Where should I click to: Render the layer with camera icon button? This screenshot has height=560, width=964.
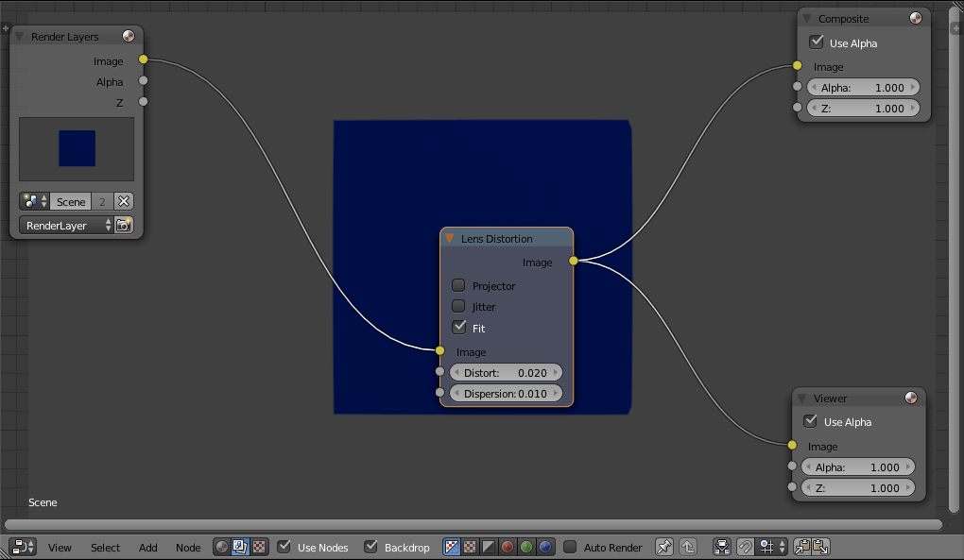(124, 226)
